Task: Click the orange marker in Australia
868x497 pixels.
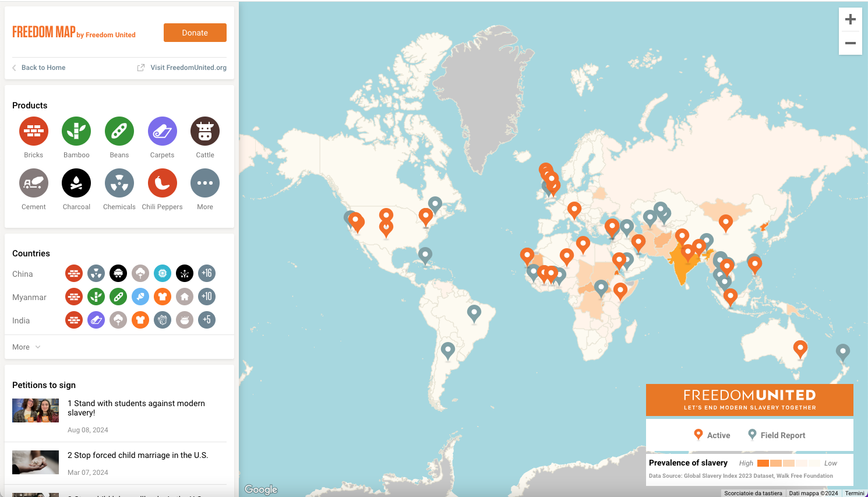Action: pos(800,348)
